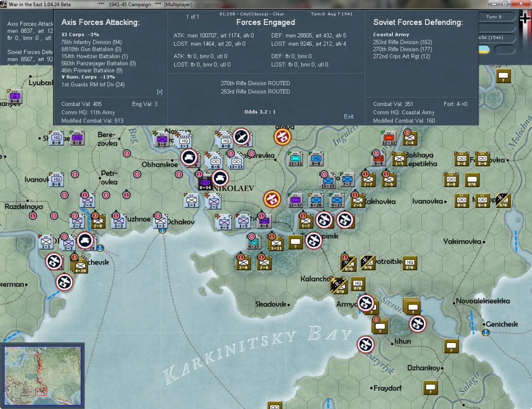
Task: Select the black-yellow rail unit near Ivanovka
Action: 503,200
